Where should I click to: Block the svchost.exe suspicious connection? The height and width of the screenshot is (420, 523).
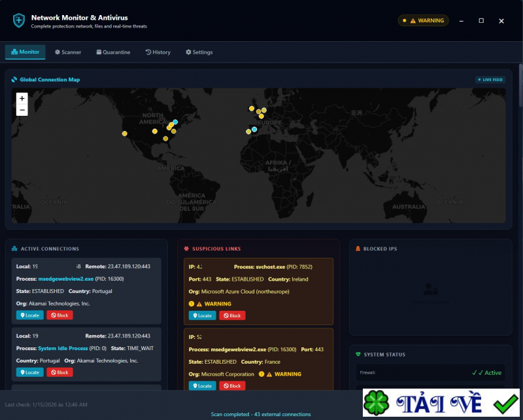pyautogui.click(x=232, y=315)
